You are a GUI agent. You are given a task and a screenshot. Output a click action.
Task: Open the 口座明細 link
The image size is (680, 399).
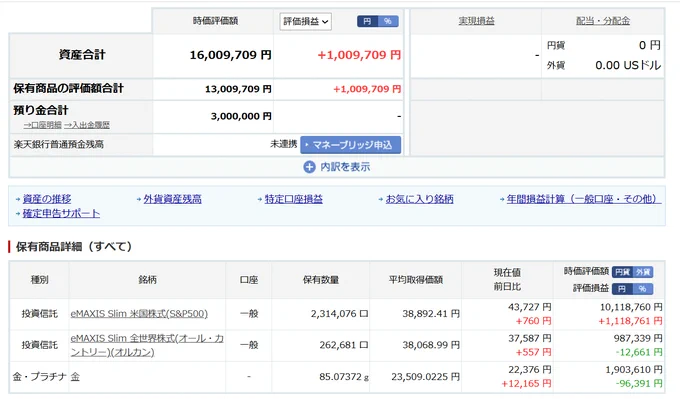tap(42, 125)
